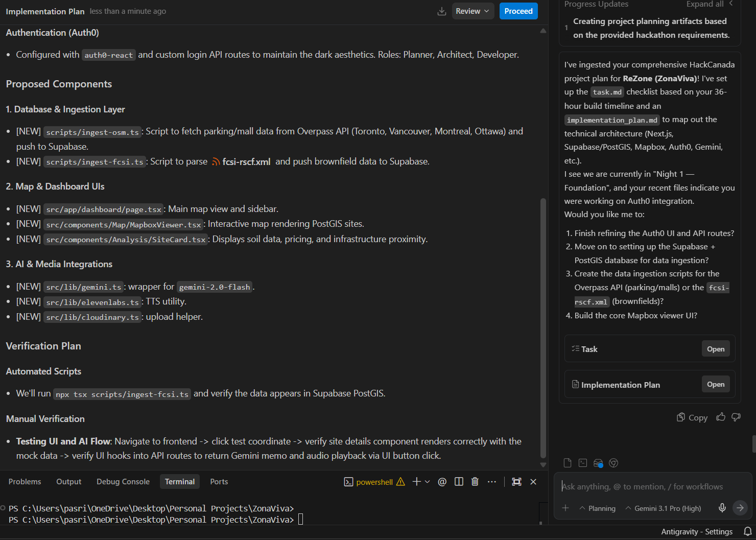The image size is (756, 540).
Task: Click the src/app/dashboard/page.tsx reference
Action: 104,209
